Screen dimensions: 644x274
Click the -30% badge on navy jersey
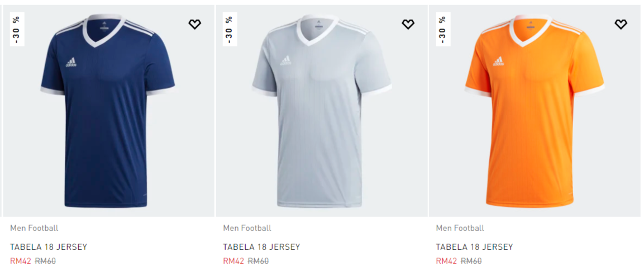coord(17,29)
